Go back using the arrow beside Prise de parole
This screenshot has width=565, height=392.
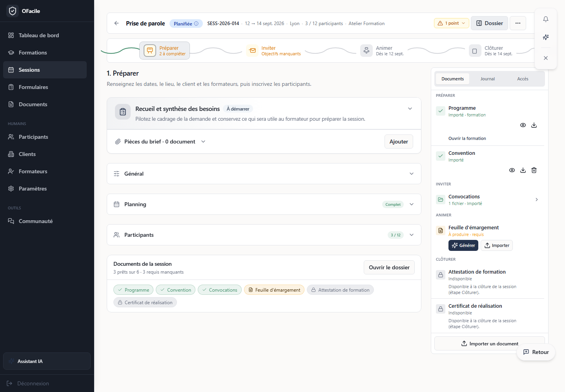click(117, 23)
